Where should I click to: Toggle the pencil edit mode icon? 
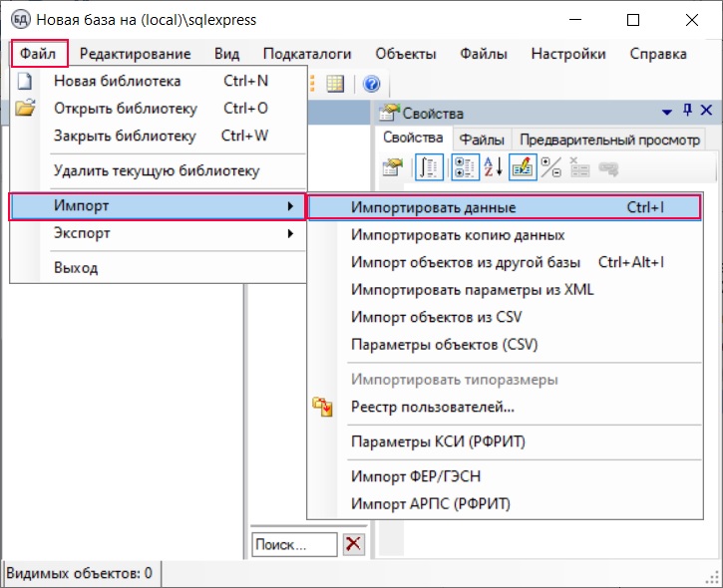click(x=523, y=167)
